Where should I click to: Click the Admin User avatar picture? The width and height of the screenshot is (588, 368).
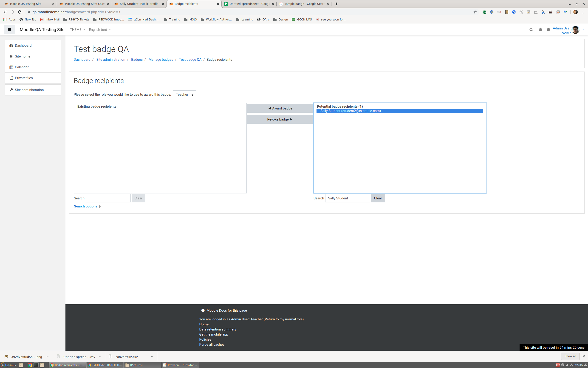pyautogui.click(x=576, y=30)
